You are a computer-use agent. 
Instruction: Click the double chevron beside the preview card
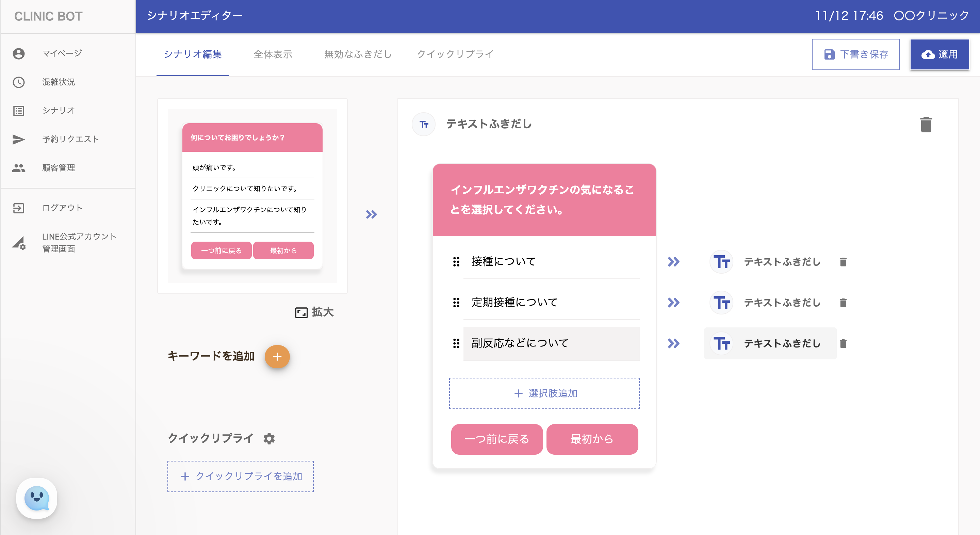tap(371, 215)
